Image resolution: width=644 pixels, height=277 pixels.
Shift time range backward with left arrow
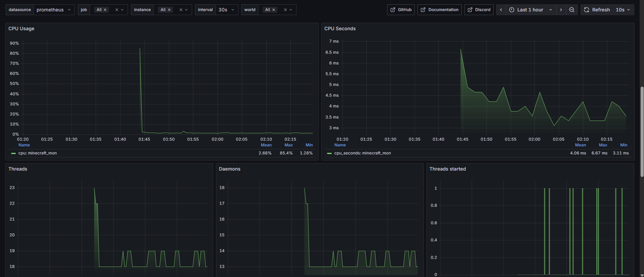click(x=501, y=10)
